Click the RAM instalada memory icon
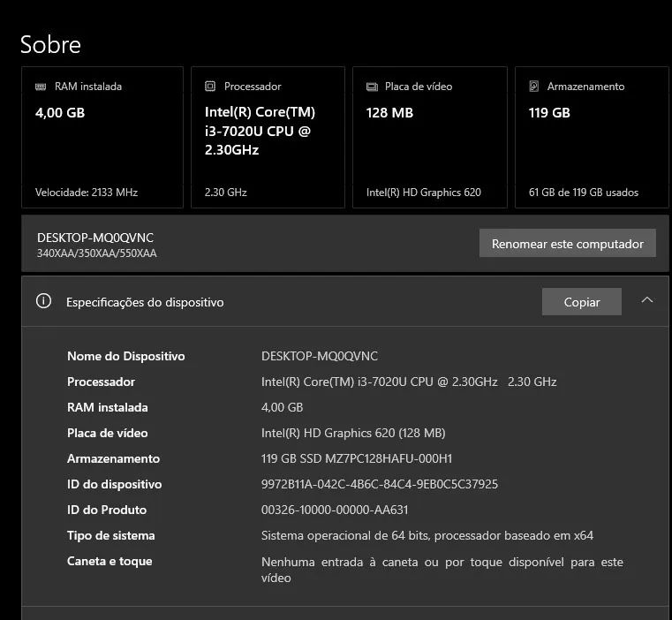 [x=41, y=87]
